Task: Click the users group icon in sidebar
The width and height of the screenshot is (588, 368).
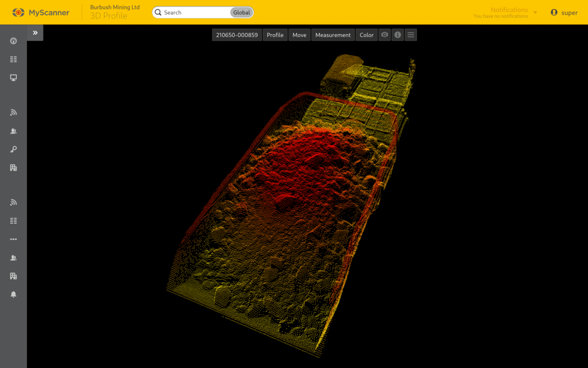Action: pos(13,131)
